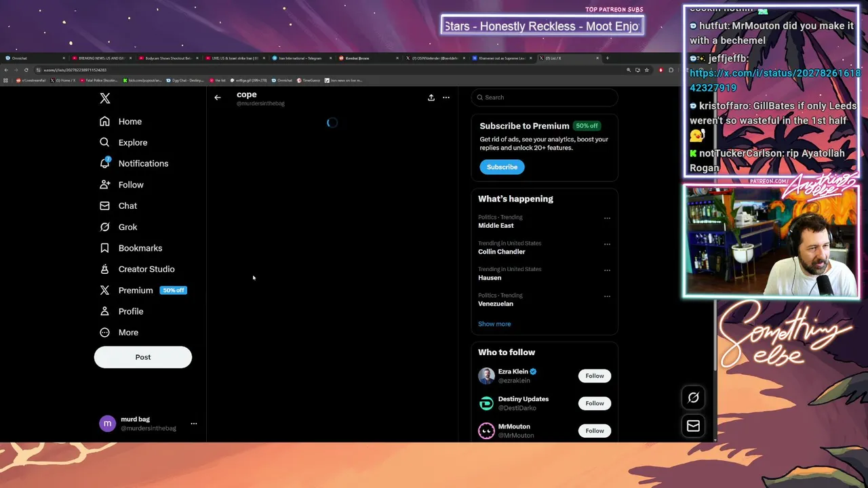
Task: Open the murd bag account menu dots
Action: point(194,424)
